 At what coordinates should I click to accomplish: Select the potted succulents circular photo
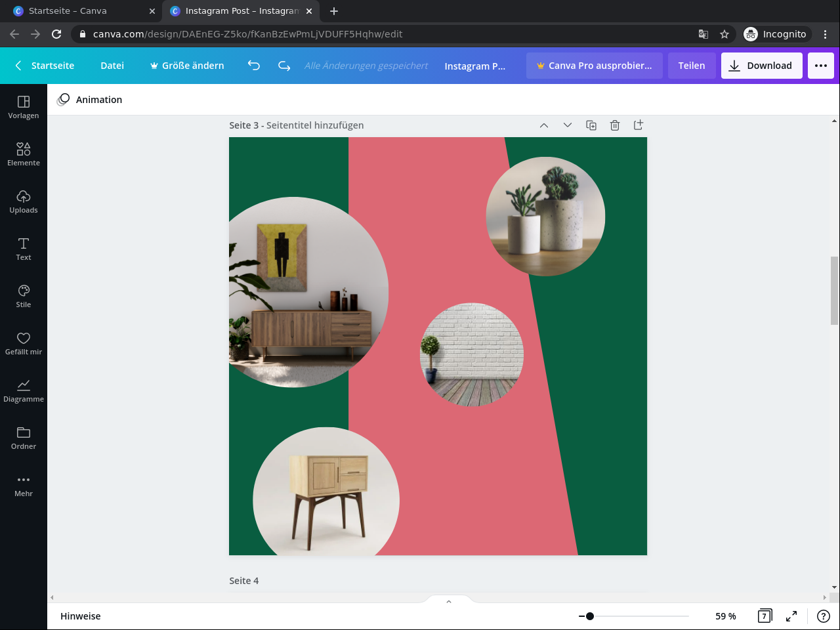tap(545, 217)
